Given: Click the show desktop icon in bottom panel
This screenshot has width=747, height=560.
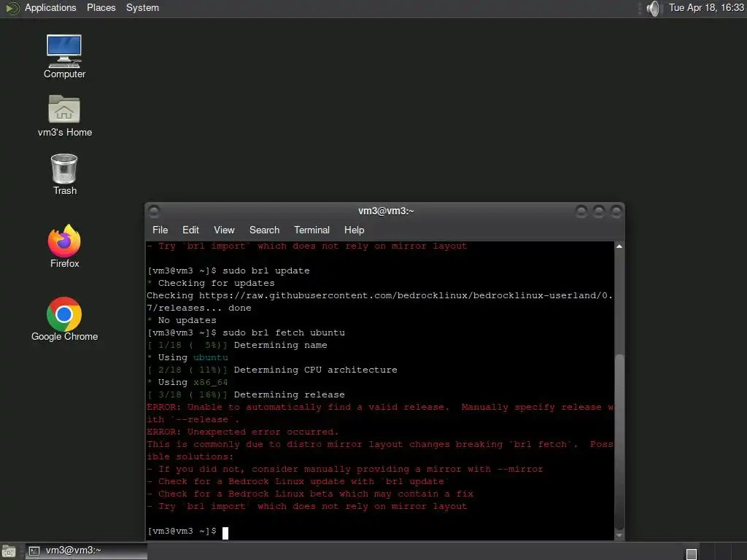Looking at the screenshot, I should click(x=9, y=551).
